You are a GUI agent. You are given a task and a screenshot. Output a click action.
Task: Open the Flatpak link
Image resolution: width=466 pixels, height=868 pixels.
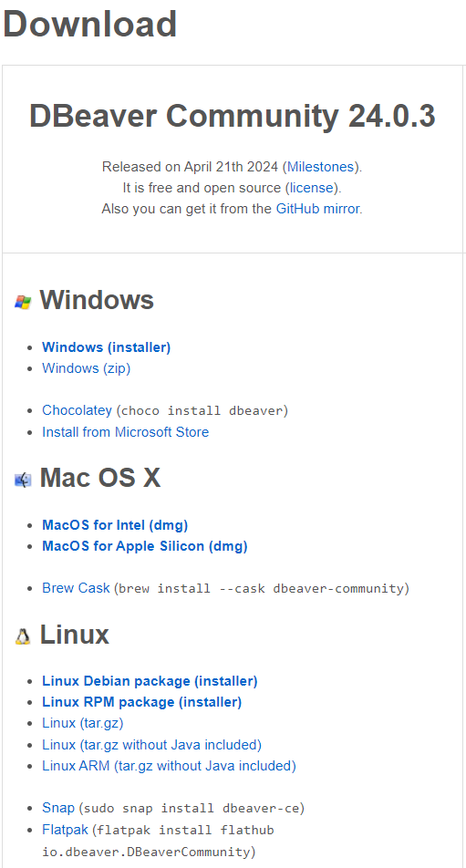(x=66, y=830)
